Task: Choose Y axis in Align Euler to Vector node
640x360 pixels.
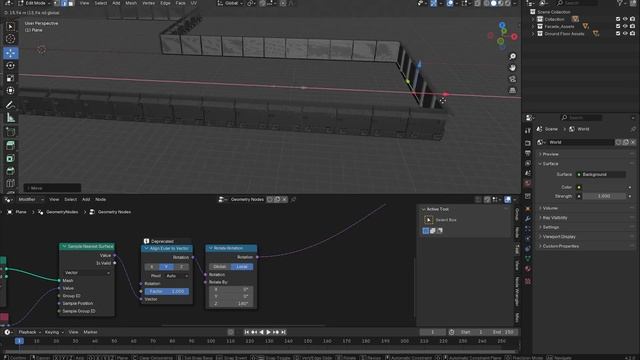Action: pyautogui.click(x=166, y=267)
